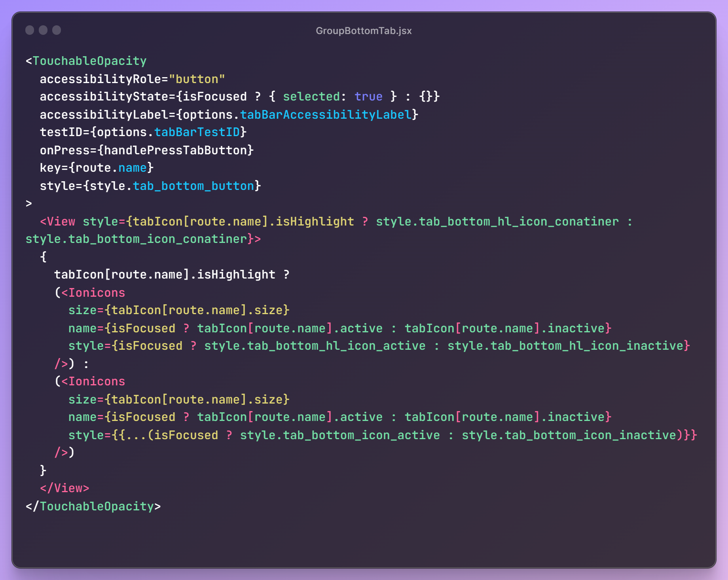The width and height of the screenshot is (728, 580).
Task: Click the true keyword
Action: coord(368,97)
